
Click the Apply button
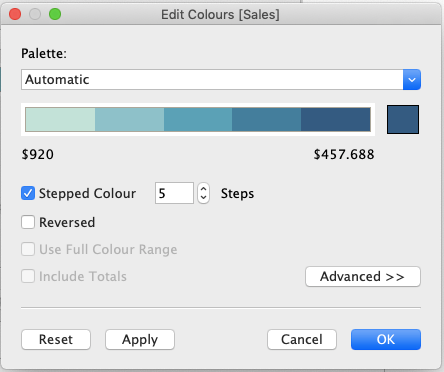pyautogui.click(x=140, y=340)
